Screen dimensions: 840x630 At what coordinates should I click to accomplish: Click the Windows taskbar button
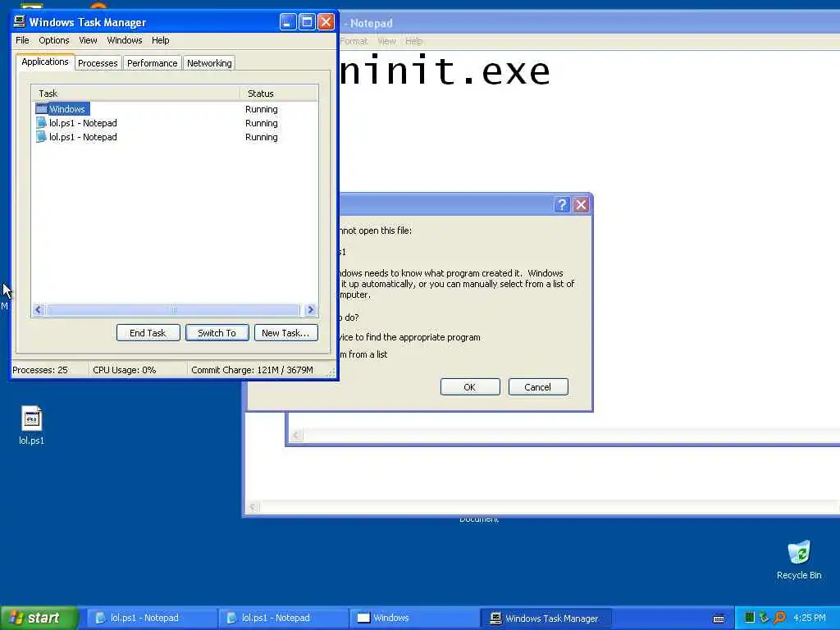(x=413, y=618)
